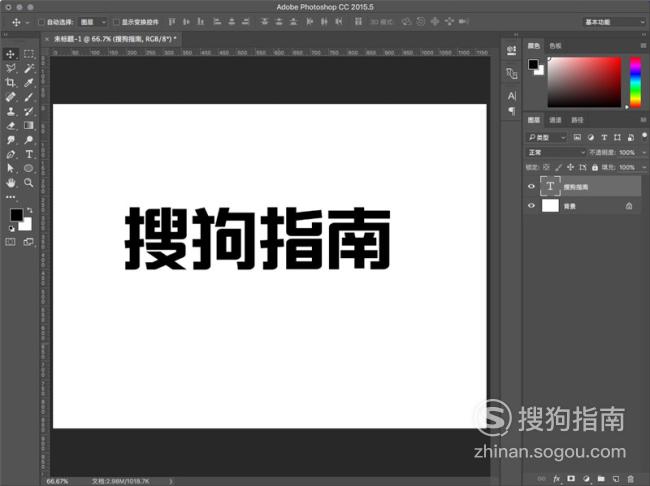
Task: Open the Paragraph panel icon
Action: (512, 111)
